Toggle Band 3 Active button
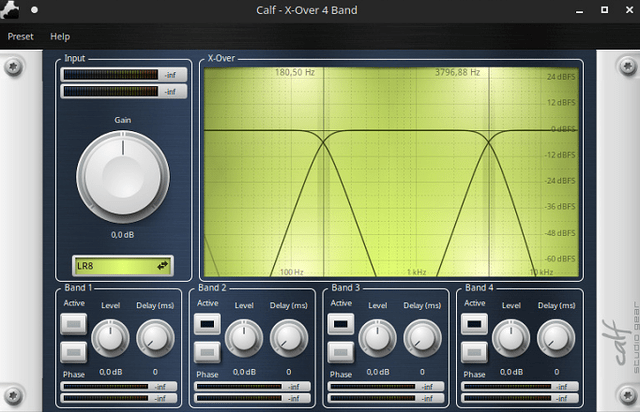This screenshot has height=412, width=640. pos(341,324)
